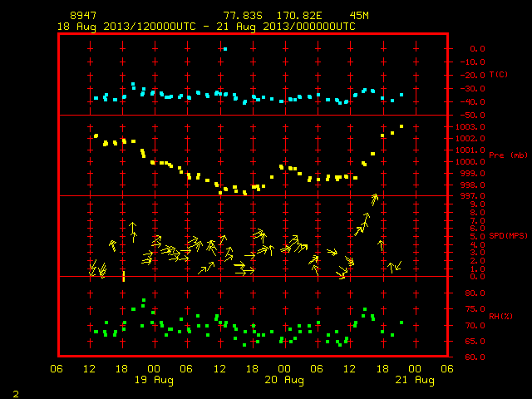Click the T(C) temperature axis label
The height and width of the screenshot is (399, 532).
(x=499, y=74)
